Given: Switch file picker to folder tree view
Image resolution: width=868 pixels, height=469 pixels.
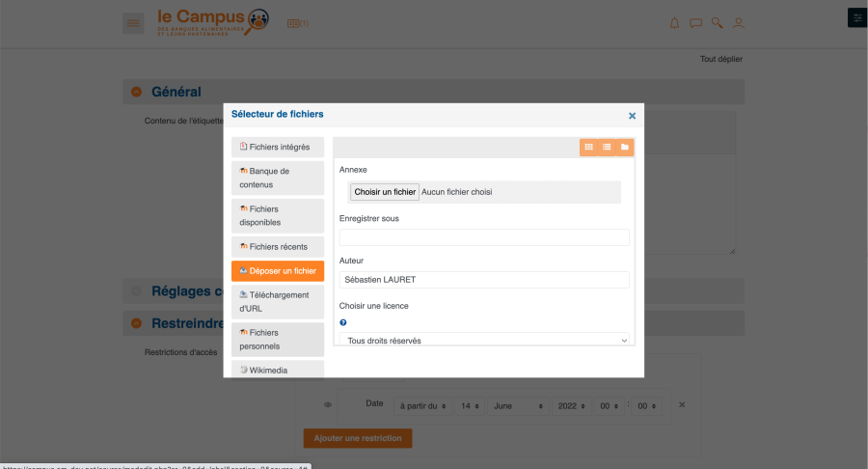Looking at the screenshot, I should (x=625, y=147).
